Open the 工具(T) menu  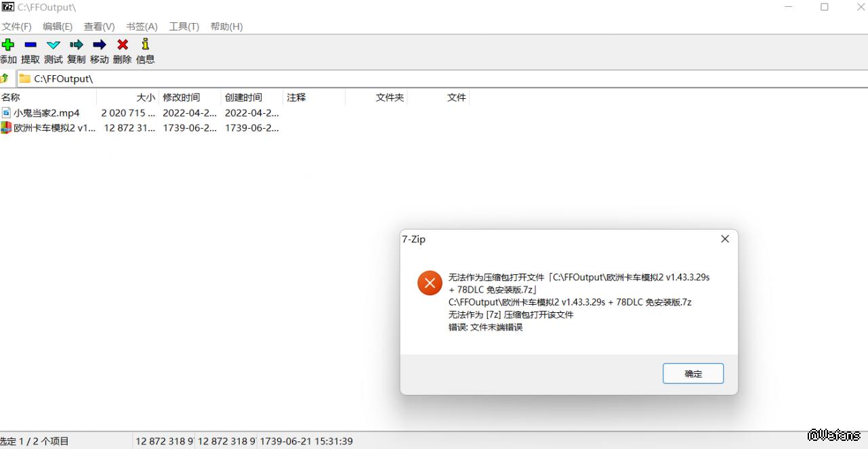(184, 26)
